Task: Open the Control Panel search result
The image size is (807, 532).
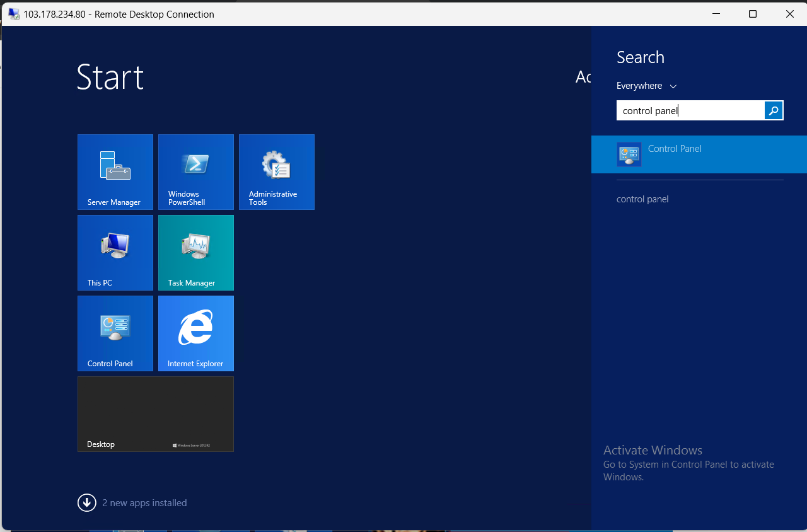Action: click(x=699, y=154)
